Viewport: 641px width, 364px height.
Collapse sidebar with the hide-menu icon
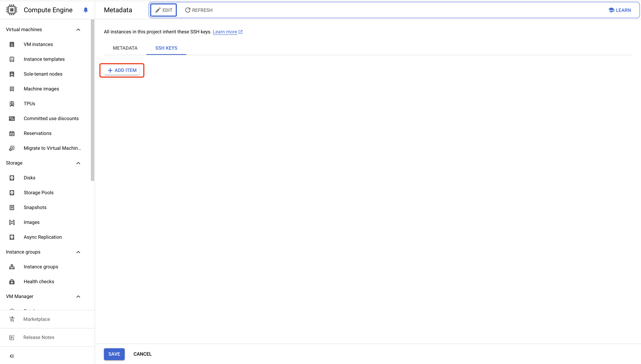pyautogui.click(x=12, y=356)
